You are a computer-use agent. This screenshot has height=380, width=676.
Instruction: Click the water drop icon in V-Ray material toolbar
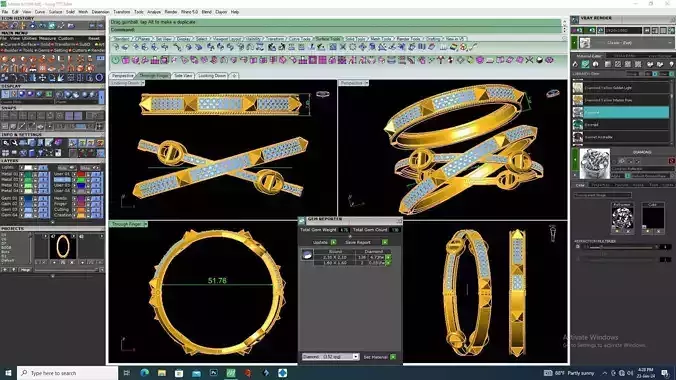click(x=575, y=64)
